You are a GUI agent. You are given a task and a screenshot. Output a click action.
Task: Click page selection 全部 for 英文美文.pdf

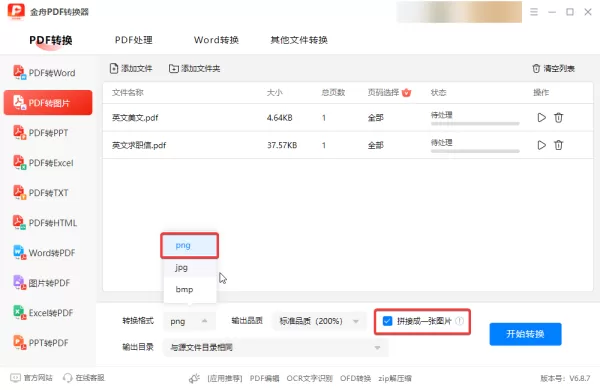click(375, 117)
